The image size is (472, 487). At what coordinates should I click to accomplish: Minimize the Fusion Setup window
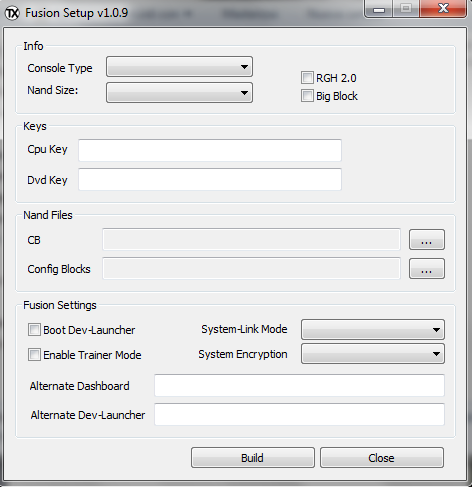tap(379, 9)
